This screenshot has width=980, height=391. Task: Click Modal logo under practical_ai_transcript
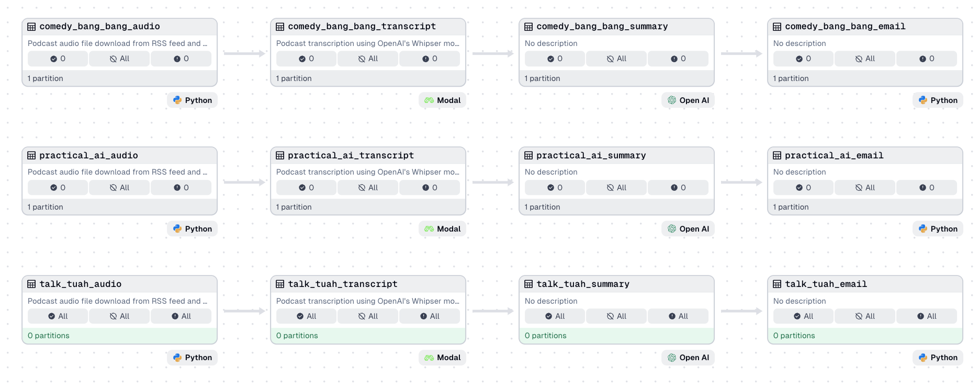(429, 229)
